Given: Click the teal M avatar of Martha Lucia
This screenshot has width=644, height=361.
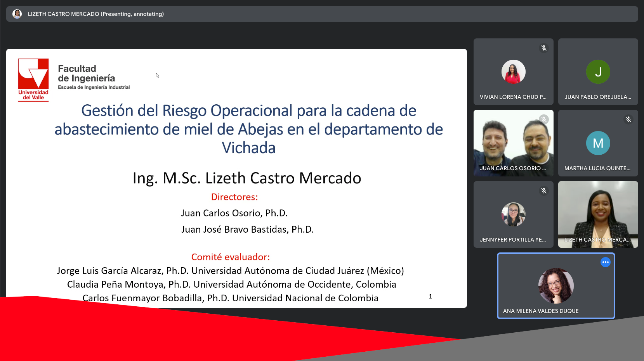Looking at the screenshot, I should tap(598, 143).
